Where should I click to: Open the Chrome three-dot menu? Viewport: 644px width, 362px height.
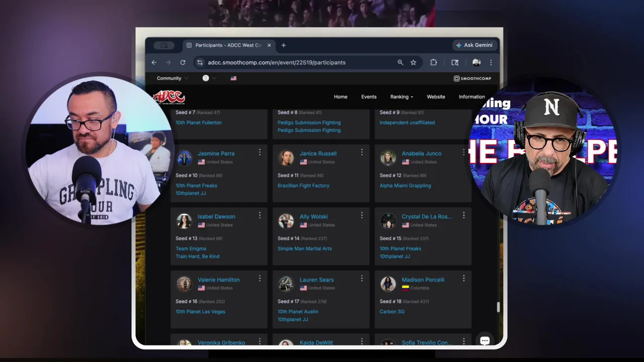(x=491, y=62)
